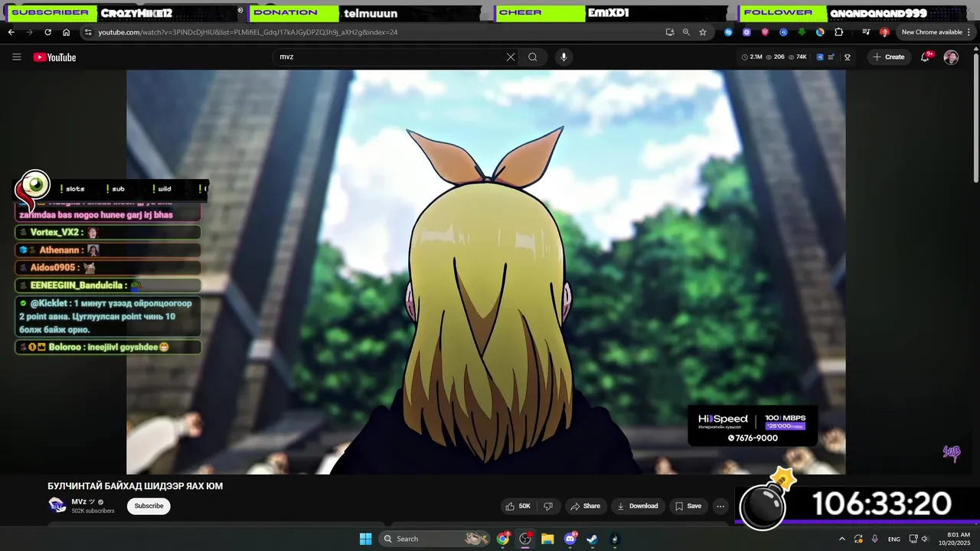Open File Explorer from the taskbar
The image size is (980, 551).
tap(547, 539)
